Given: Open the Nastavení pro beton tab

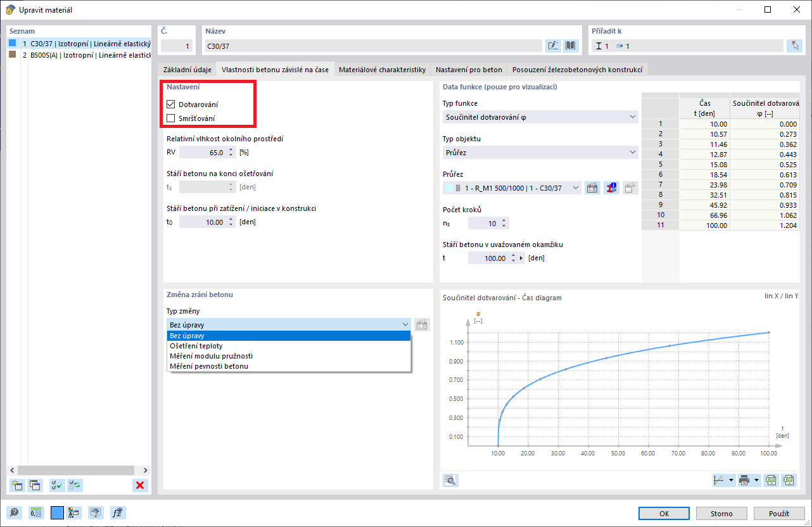Looking at the screenshot, I should [469, 70].
